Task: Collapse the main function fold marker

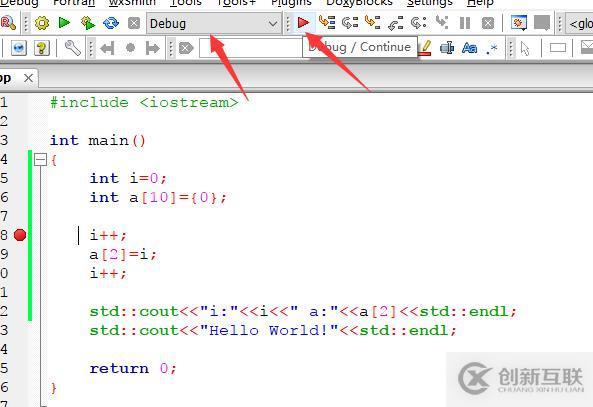Action: point(40,159)
